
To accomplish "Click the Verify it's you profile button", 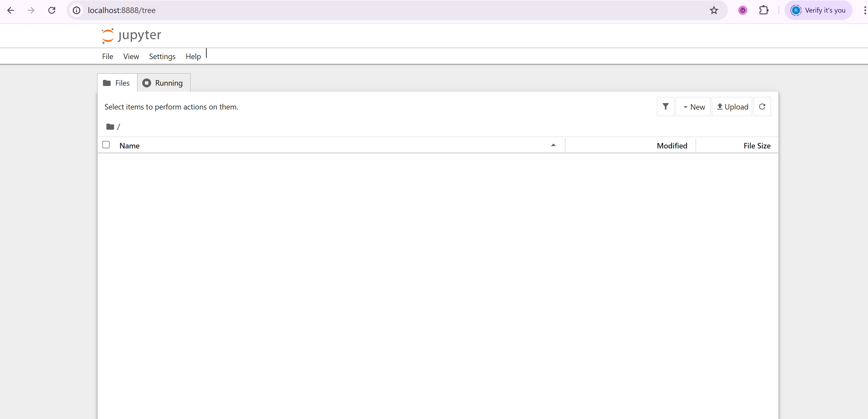I will [818, 11].
